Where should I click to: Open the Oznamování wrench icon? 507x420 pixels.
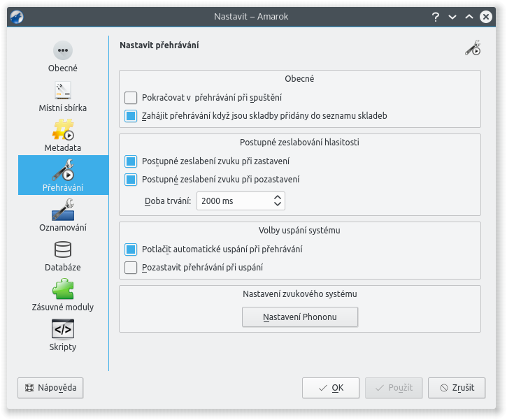pos(63,210)
